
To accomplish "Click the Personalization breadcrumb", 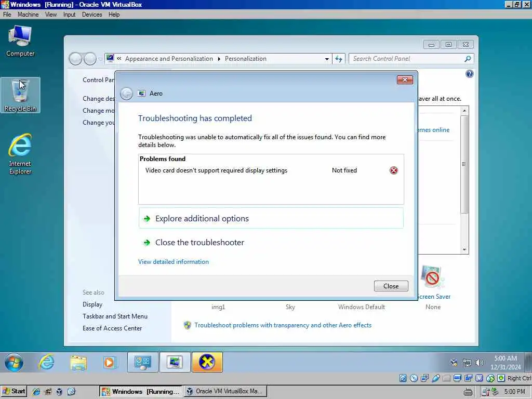I will (246, 59).
